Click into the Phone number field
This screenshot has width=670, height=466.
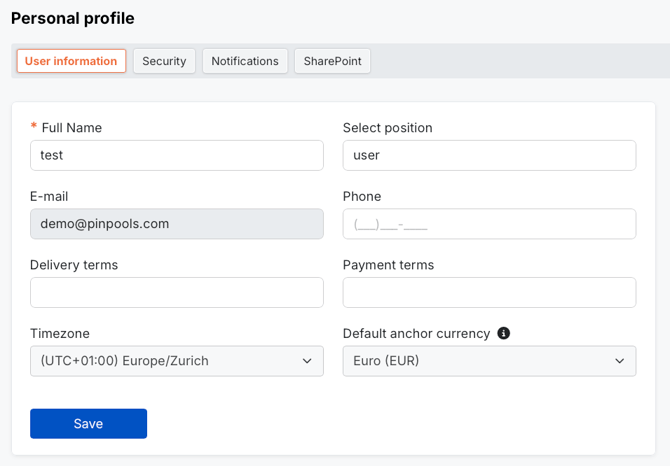click(489, 224)
